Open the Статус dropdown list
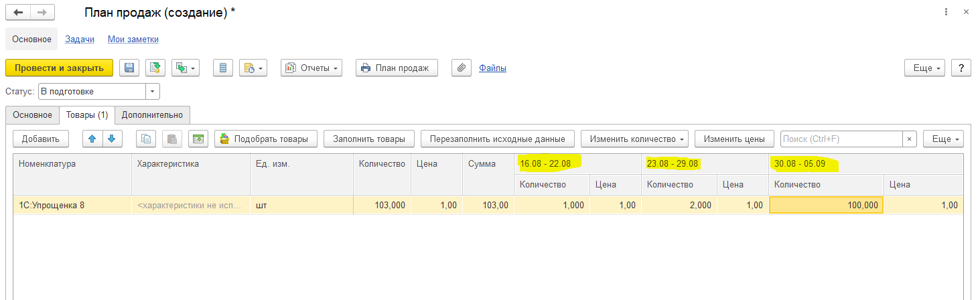This screenshot has width=980, height=300. (153, 91)
